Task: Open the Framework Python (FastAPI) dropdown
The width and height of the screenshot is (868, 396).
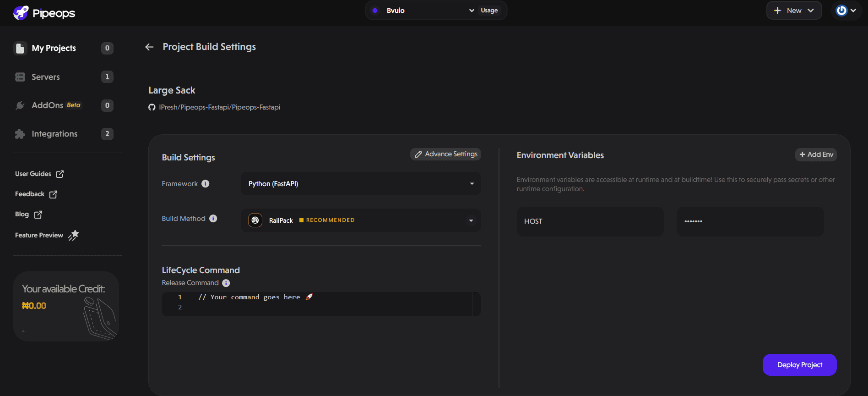Action: click(361, 184)
